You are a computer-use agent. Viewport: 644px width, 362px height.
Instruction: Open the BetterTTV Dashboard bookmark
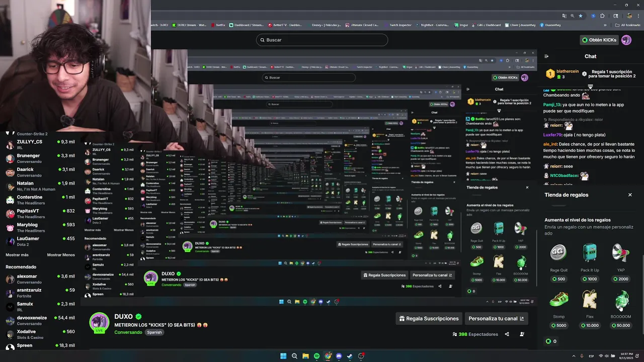point(284,25)
